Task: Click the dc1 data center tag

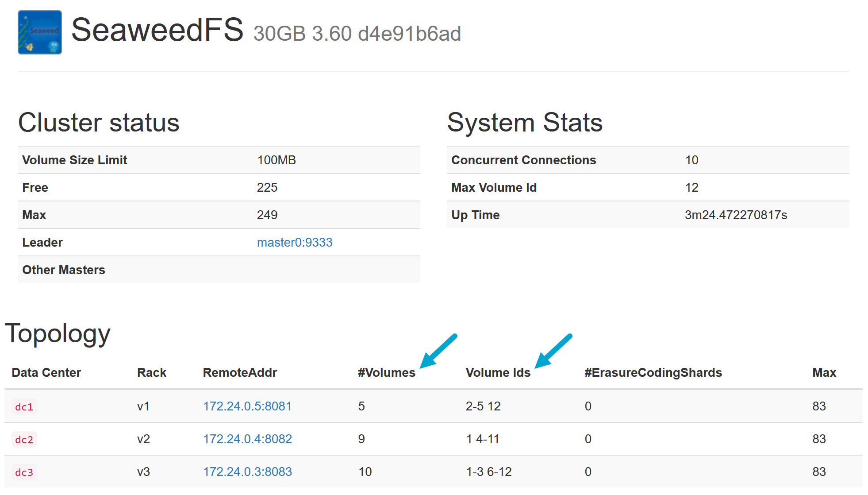Action: coord(24,406)
